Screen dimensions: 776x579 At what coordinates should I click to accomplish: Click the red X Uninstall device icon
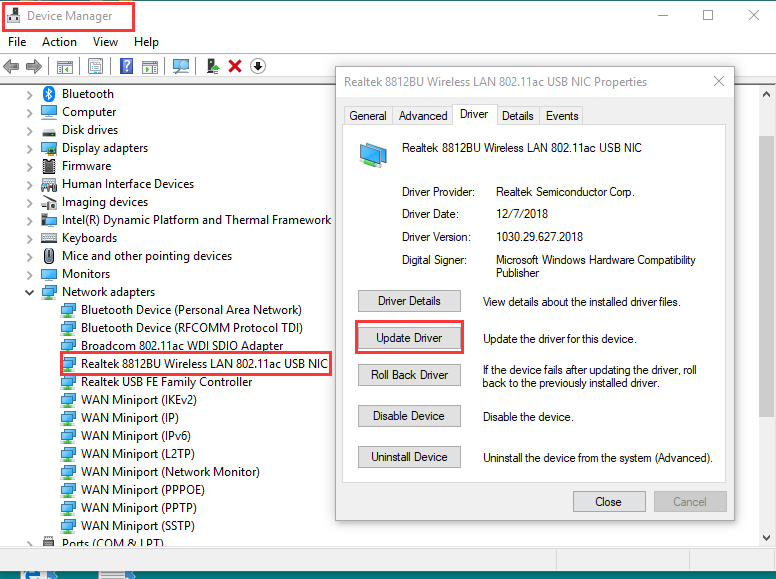coord(235,66)
